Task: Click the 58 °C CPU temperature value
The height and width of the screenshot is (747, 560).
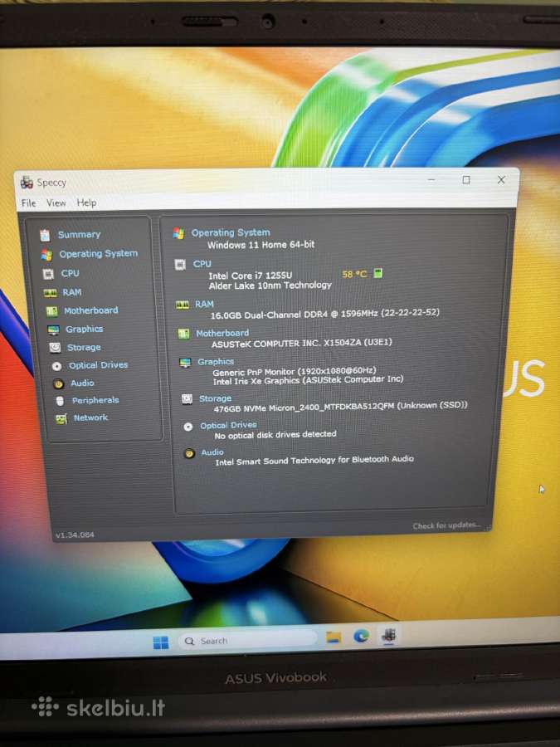Action: point(354,275)
